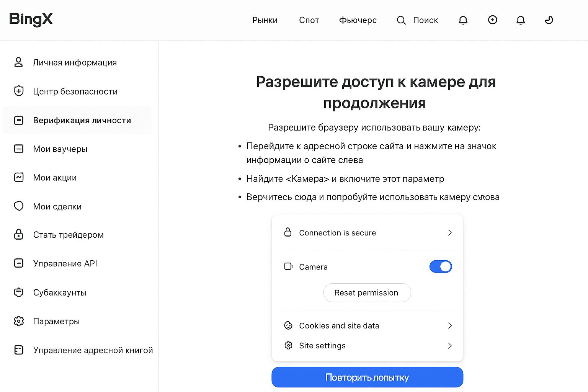Click the bullet text starting with Найдите <Камера>
Image resolution: width=588 pixels, height=392 pixels.
click(x=345, y=179)
